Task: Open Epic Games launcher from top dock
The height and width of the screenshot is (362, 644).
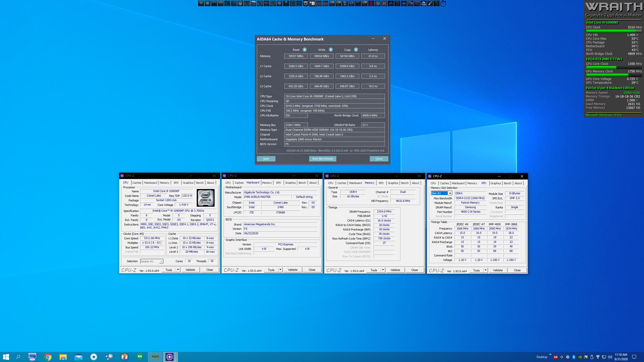Action: (306, 3)
